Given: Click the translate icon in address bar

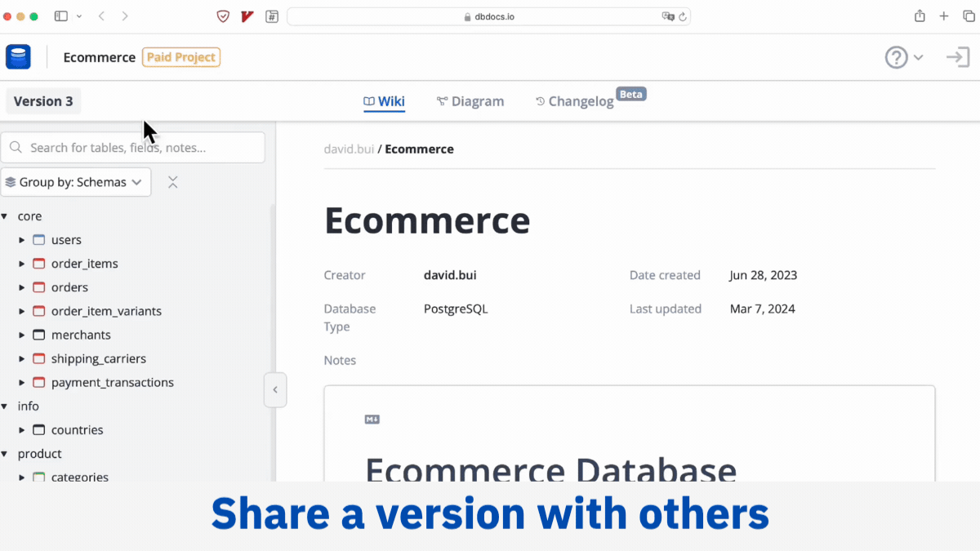Looking at the screenshot, I should pos(668,16).
